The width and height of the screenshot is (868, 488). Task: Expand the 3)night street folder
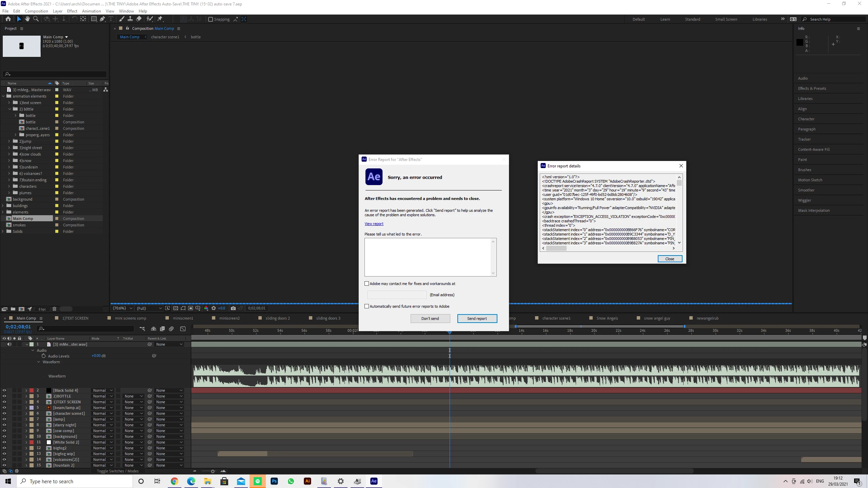(9, 148)
